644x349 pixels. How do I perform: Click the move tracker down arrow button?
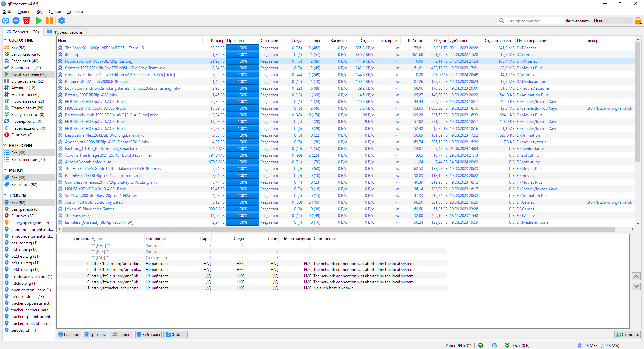(636, 286)
